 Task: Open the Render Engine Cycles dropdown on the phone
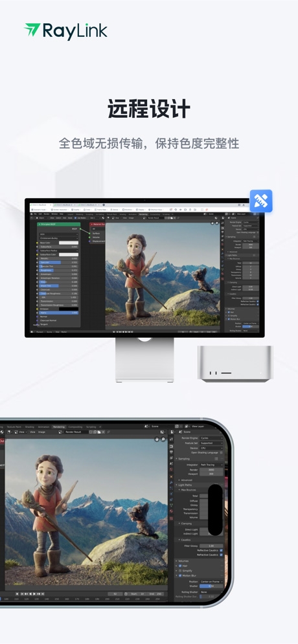coord(211,438)
